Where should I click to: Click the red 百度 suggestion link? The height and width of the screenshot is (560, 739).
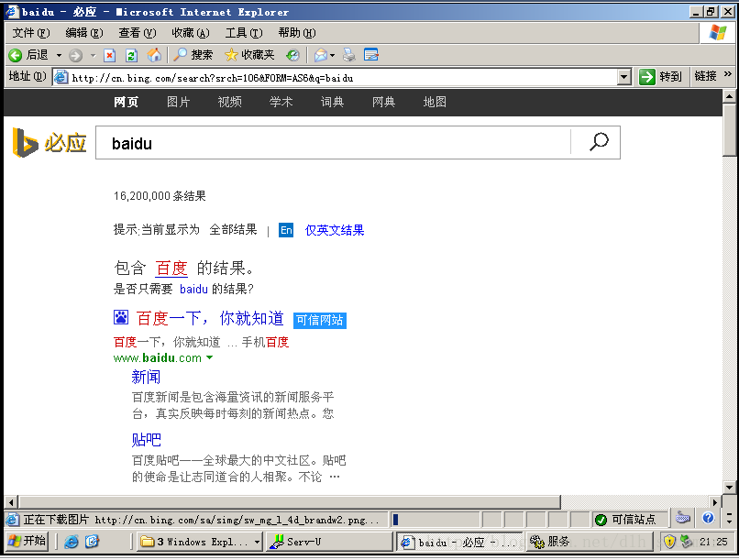pyautogui.click(x=171, y=268)
